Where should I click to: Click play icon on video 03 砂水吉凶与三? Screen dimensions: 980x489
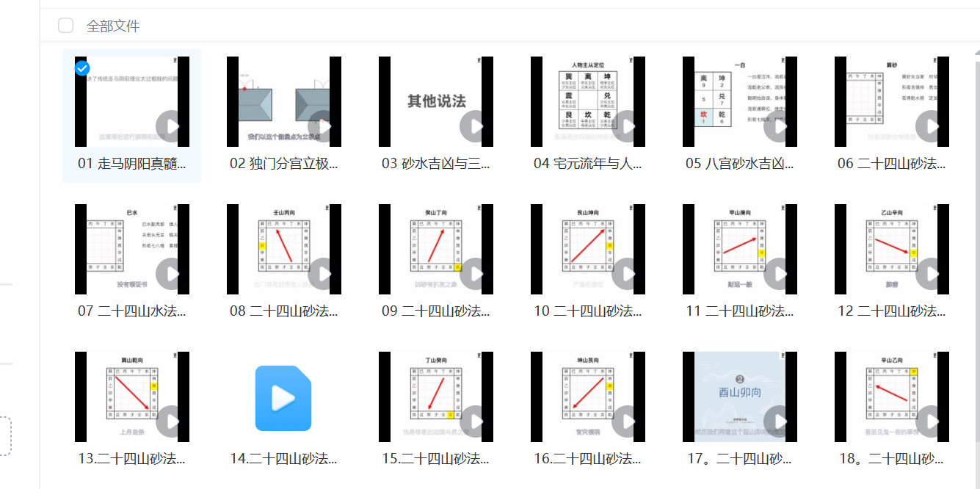pos(475,126)
